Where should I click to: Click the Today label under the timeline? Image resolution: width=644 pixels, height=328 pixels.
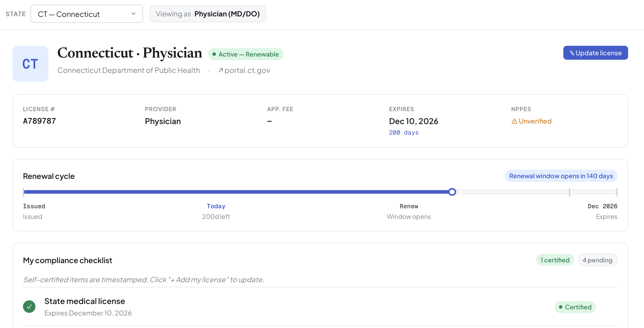[x=216, y=206]
